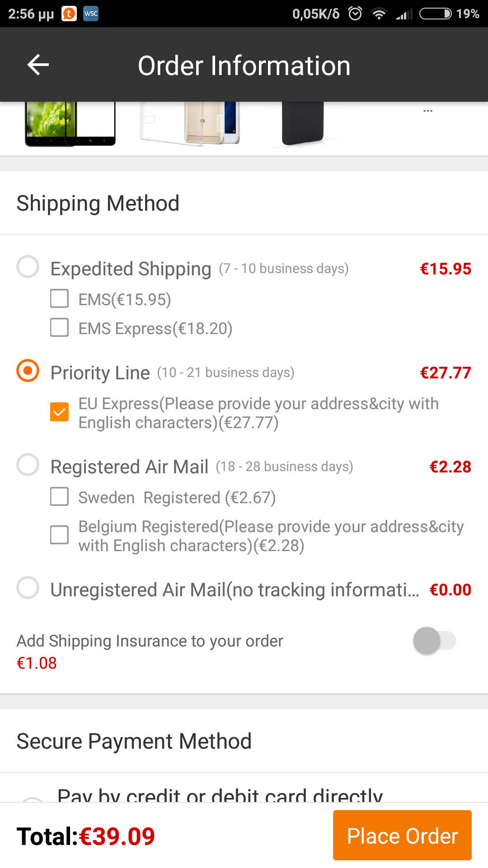Screen dimensions: 488x868
Task: Enable the Shipping Insurance toggle
Action: (x=434, y=641)
